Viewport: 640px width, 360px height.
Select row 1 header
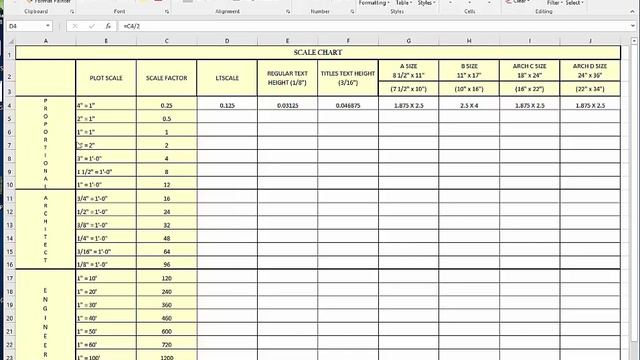(10, 53)
